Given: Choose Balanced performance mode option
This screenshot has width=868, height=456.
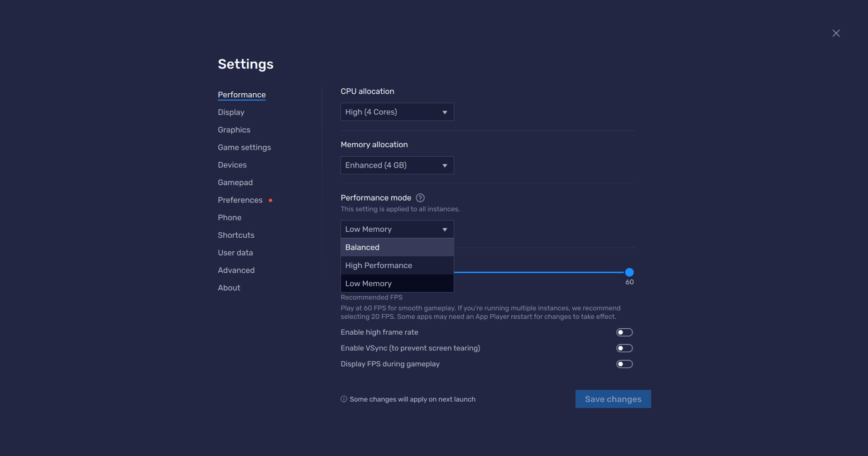Looking at the screenshot, I should [397, 247].
